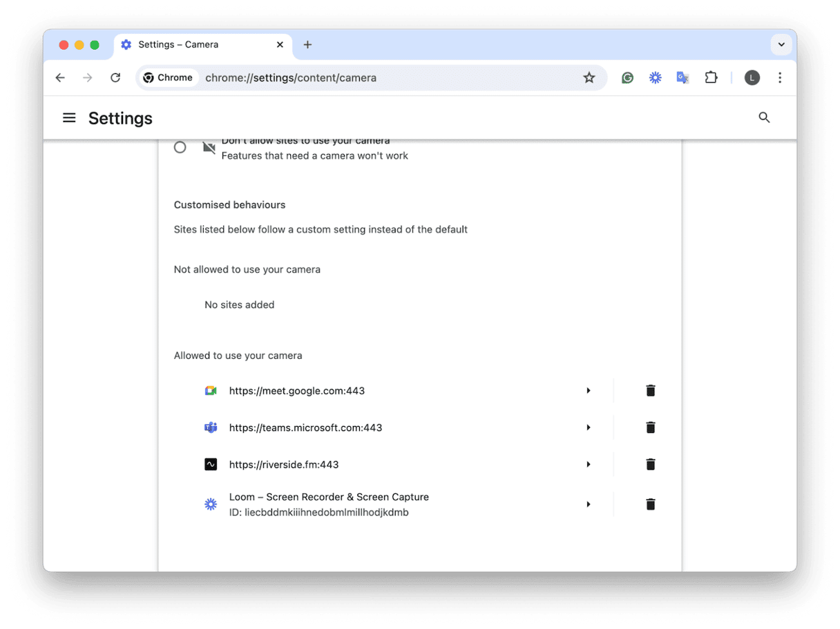The height and width of the screenshot is (629, 840).
Task: Expand details for teams.microsoft.com
Action: pyautogui.click(x=589, y=427)
